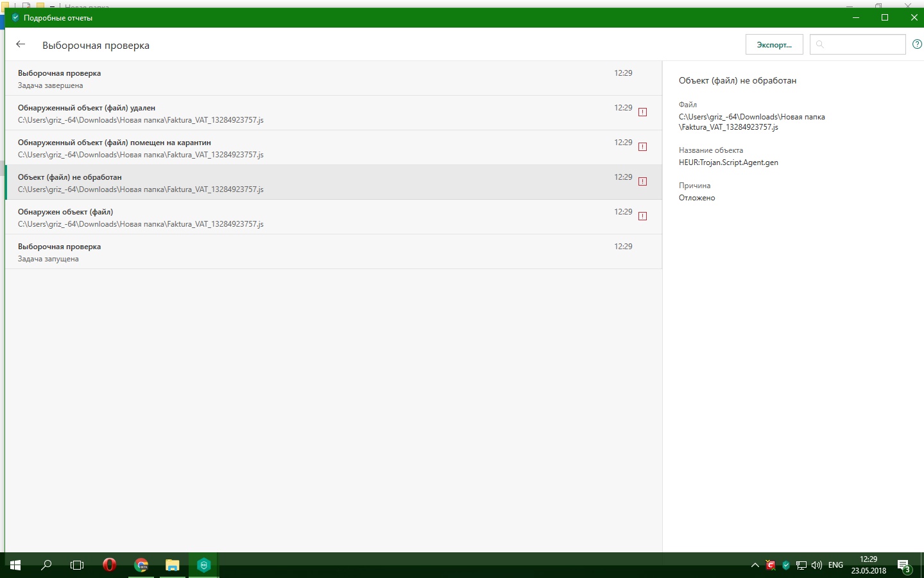Viewport: 924px width, 578px height.
Task: Click the Экспорт... button
Action: (774, 44)
